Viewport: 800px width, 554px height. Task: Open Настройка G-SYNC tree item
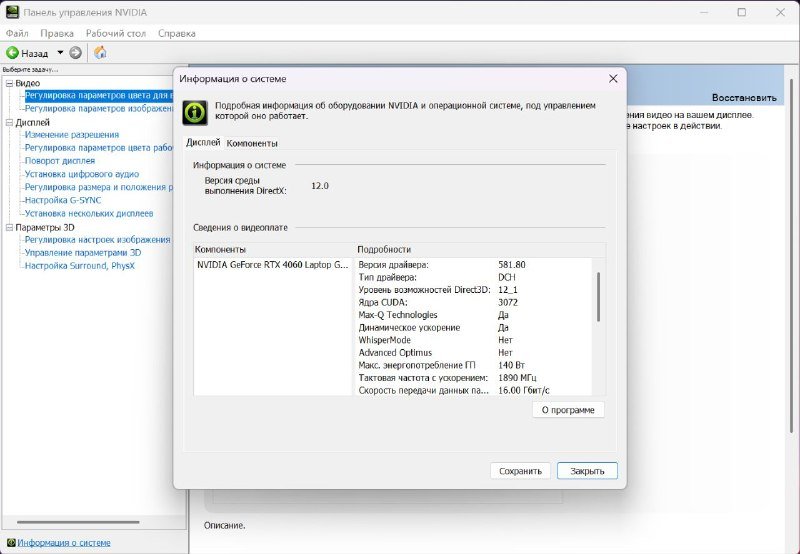[x=63, y=200]
